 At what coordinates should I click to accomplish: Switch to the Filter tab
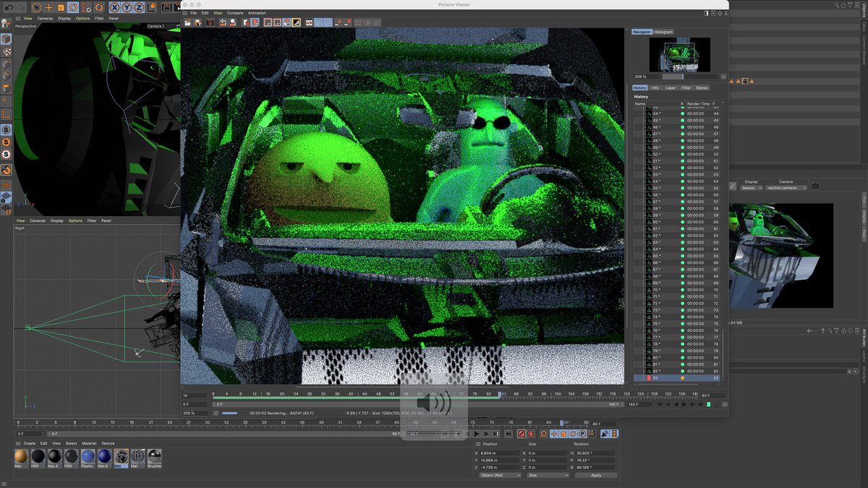point(686,87)
